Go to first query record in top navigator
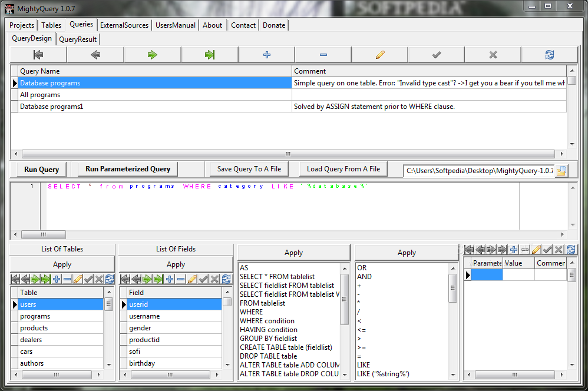The image size is (588, 391). [38, 55]
